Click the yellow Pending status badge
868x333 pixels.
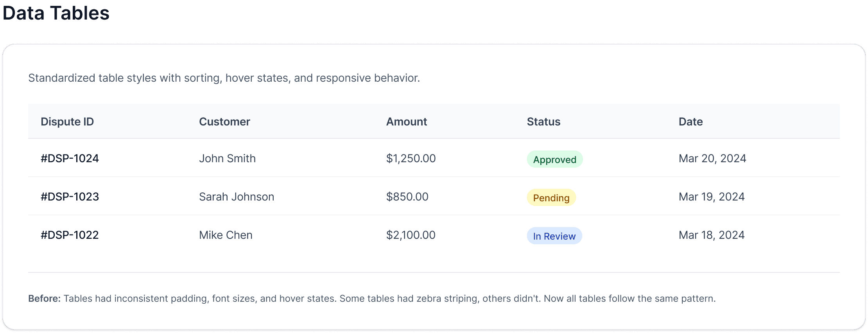pos(551,198)
